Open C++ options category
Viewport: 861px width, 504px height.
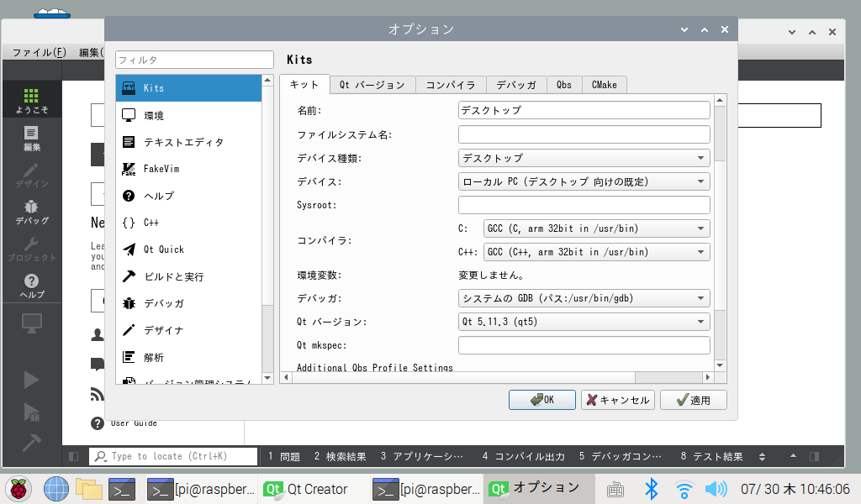pyautogui.click(x=188, y=223)
